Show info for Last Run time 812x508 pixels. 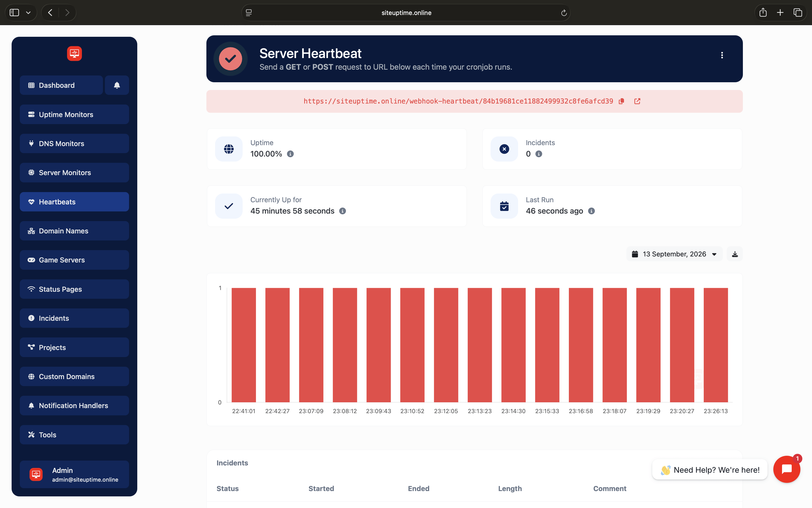coord(591,211)
